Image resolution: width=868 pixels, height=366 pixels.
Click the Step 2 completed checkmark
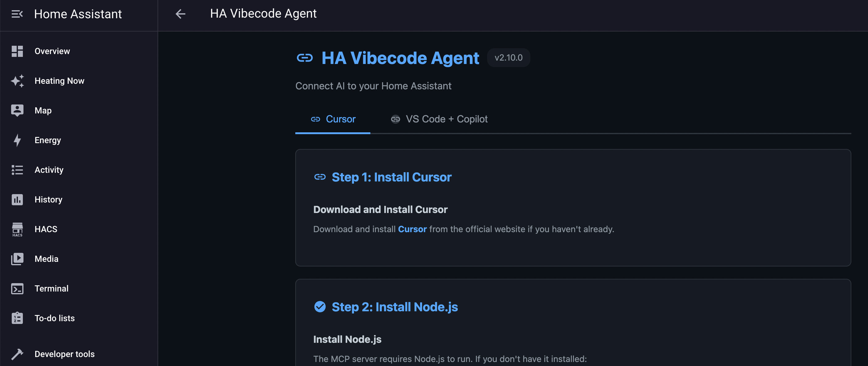tap(320, 307)
